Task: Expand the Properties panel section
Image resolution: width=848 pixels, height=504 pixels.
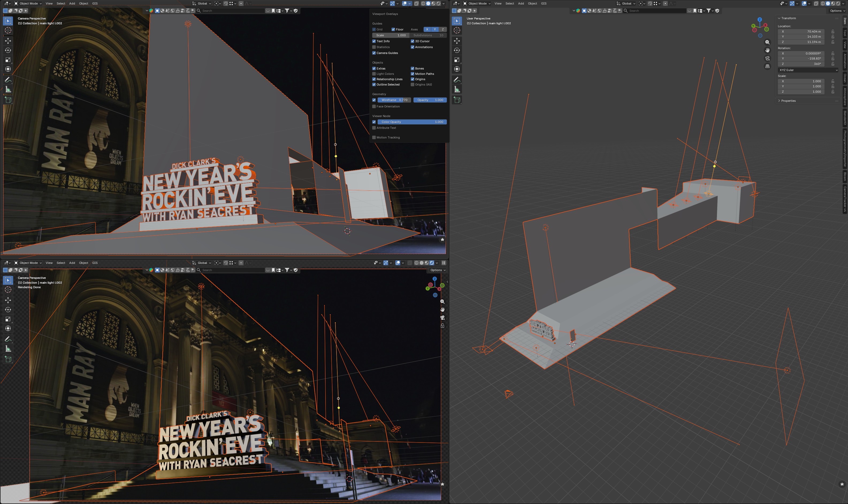Action: pos(788,101)
